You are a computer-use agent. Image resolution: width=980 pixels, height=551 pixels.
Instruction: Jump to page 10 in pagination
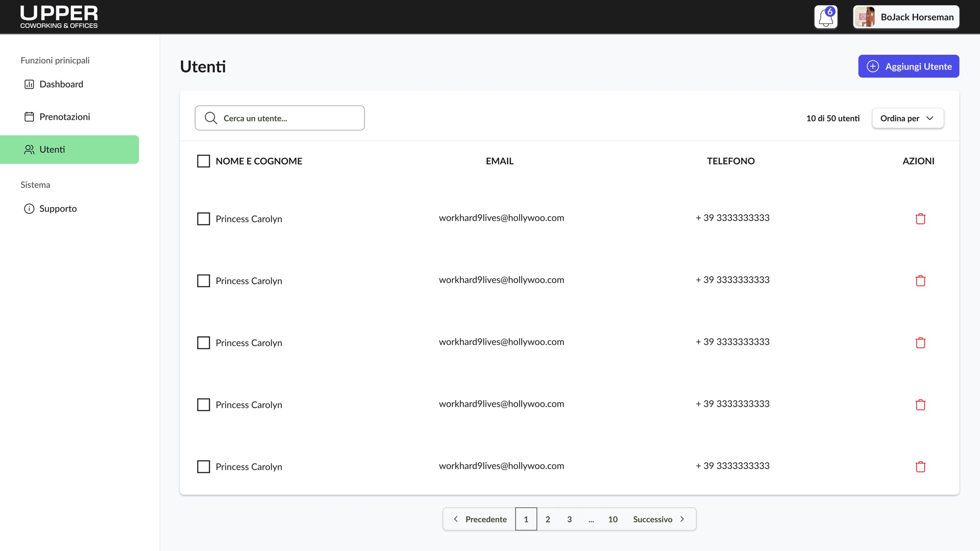pos(612,519)
